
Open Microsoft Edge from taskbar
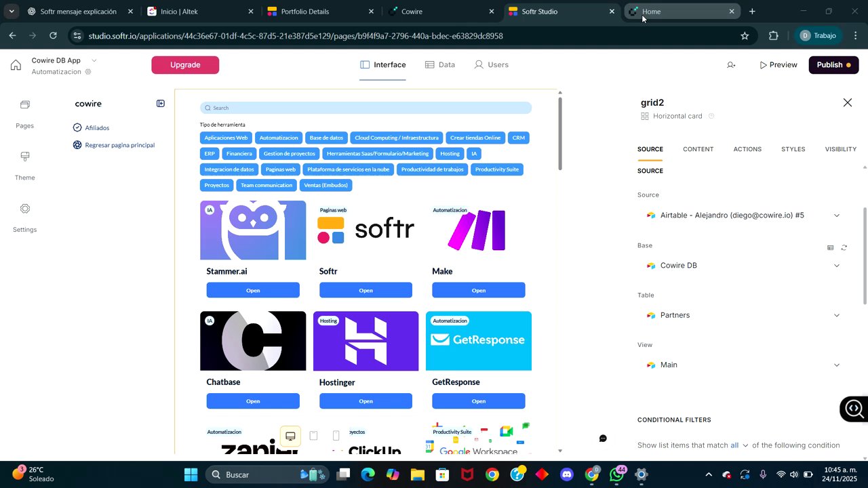pyautogui.click(x=368, y=474)
